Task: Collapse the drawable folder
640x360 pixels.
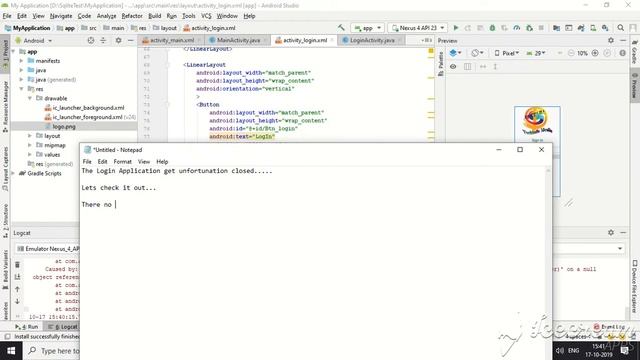Action: tap(30, 98)
